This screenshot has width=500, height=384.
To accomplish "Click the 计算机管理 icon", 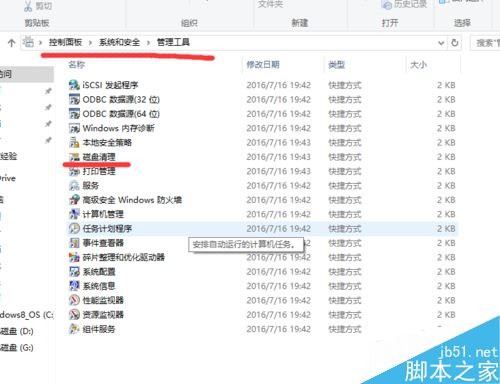I will tap(74, 214).
